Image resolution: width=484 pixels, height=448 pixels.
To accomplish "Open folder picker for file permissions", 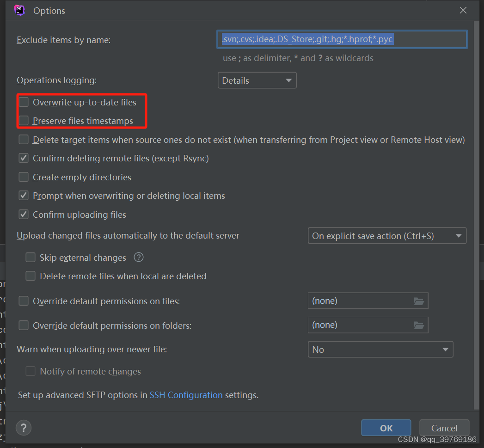I will pyautogui.click(x=419, y=301).
